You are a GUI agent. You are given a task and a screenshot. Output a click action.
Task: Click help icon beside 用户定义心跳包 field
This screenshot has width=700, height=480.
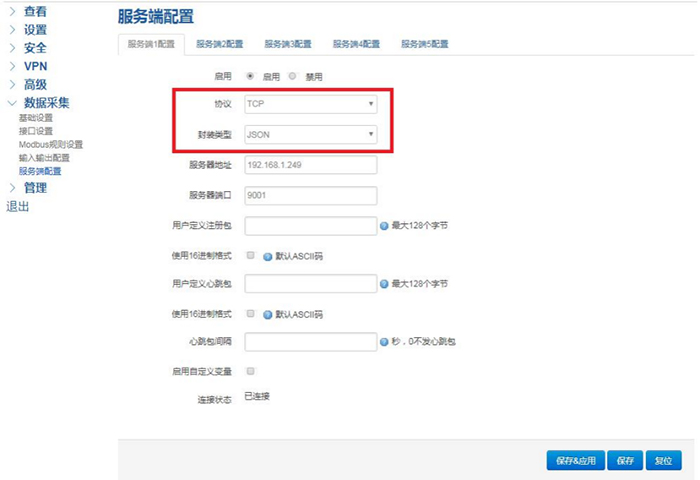point(384,284)
